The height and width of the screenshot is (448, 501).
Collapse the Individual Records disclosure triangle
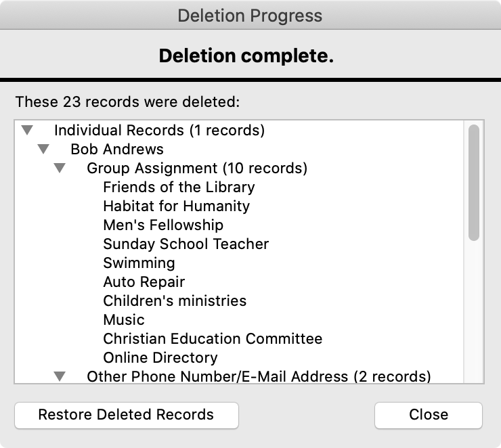click(27, 130)
